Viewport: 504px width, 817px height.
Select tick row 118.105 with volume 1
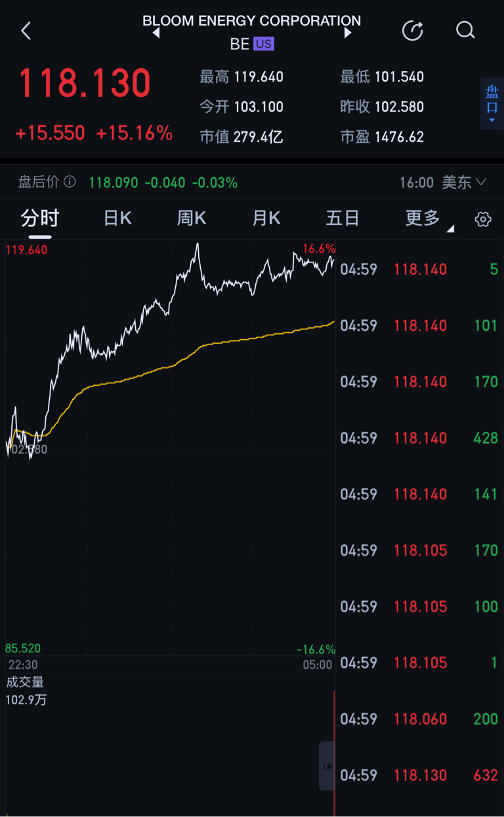pyautogui.click(x=419, y=663)
